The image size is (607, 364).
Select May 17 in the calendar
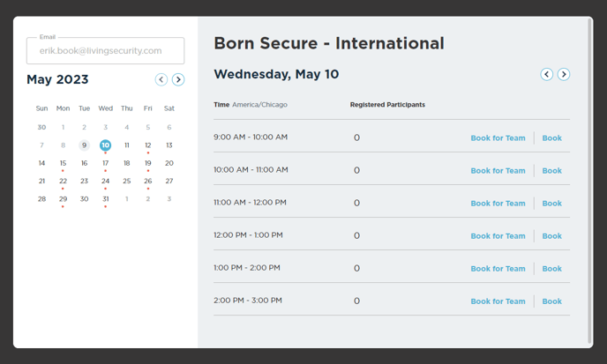click(105, 163)
